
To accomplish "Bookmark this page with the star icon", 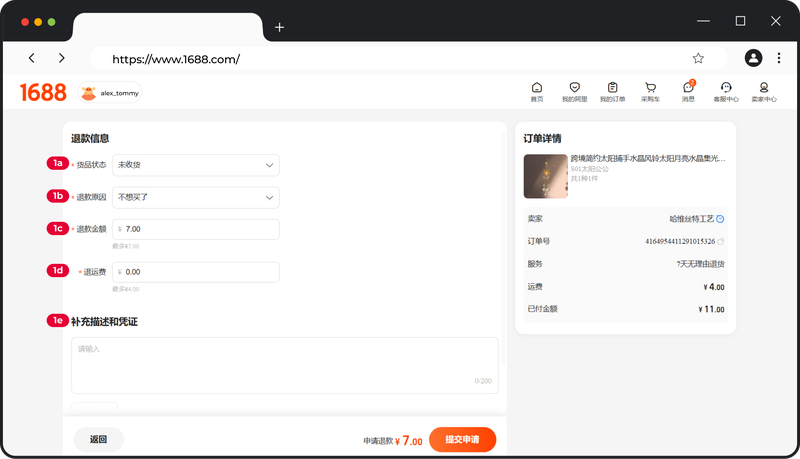I will pos(698,58).
